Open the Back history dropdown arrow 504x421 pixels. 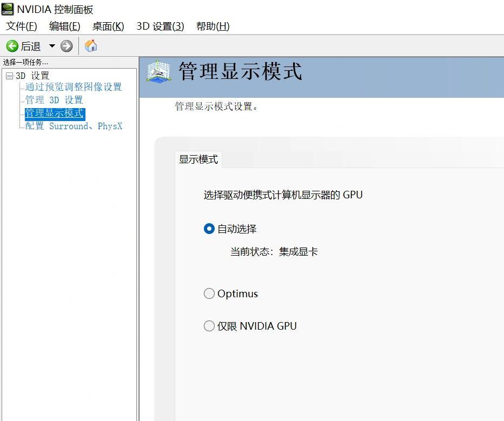pyautogui.click(x=52, y=46)
